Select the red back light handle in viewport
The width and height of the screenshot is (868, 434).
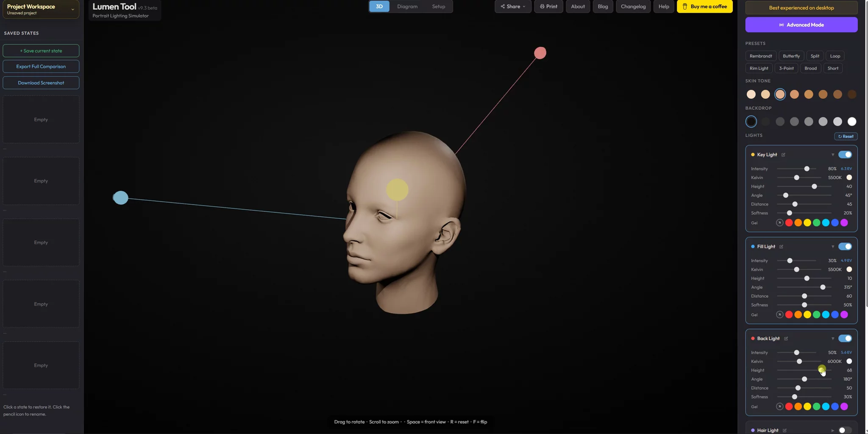point(540,53)
